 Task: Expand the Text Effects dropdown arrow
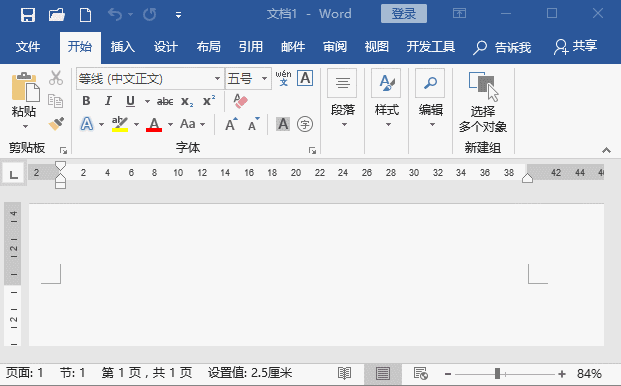coord(101,124)
